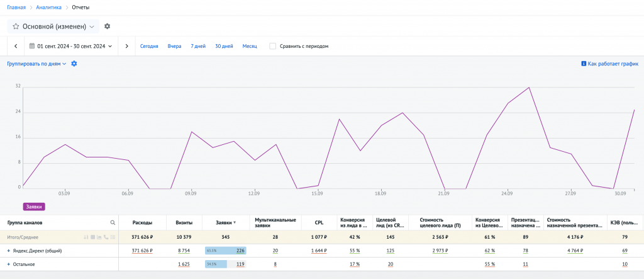Open the Основной (изменен) report dropdown
The width and height of the screenshot is (644, 279).
pyautogui.click(x=92, y=26)
